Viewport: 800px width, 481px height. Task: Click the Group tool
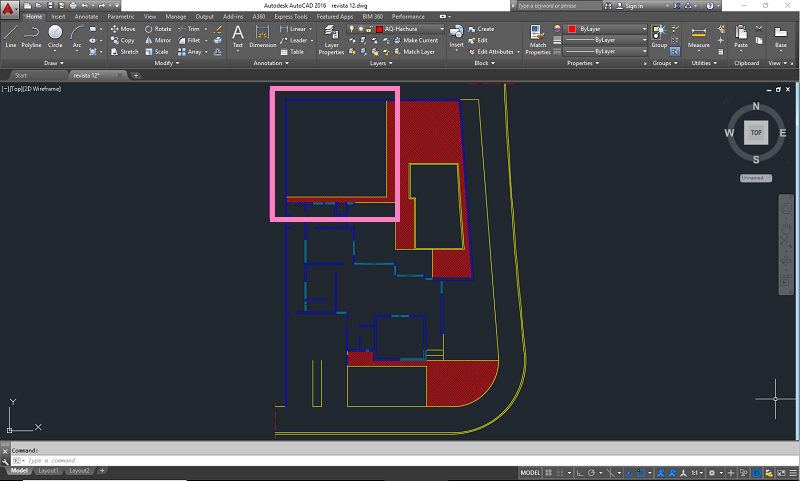[x=659, y=36]
